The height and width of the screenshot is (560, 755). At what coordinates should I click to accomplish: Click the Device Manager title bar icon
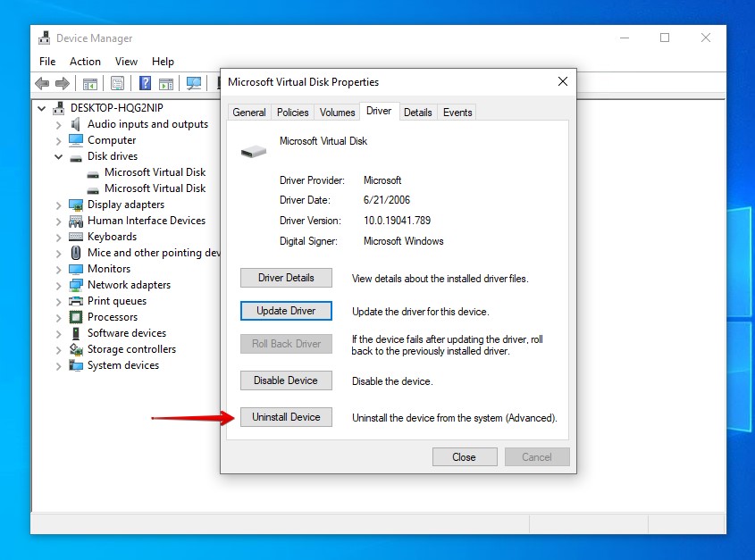(45, 38)
